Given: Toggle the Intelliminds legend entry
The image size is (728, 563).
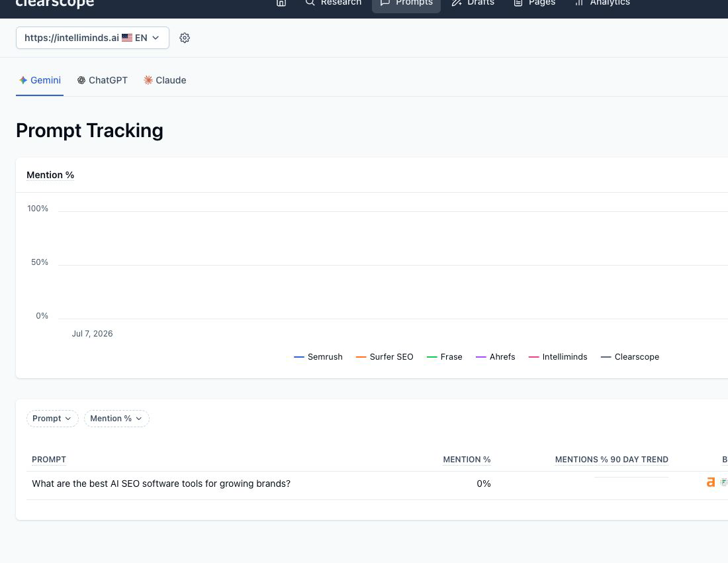Looking at the screenshot, I should pyautogui.click(x=558, y=357).
